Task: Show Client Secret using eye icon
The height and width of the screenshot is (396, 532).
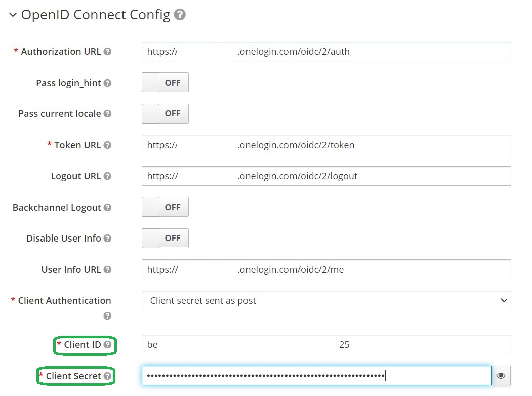Action: [501, 376]
